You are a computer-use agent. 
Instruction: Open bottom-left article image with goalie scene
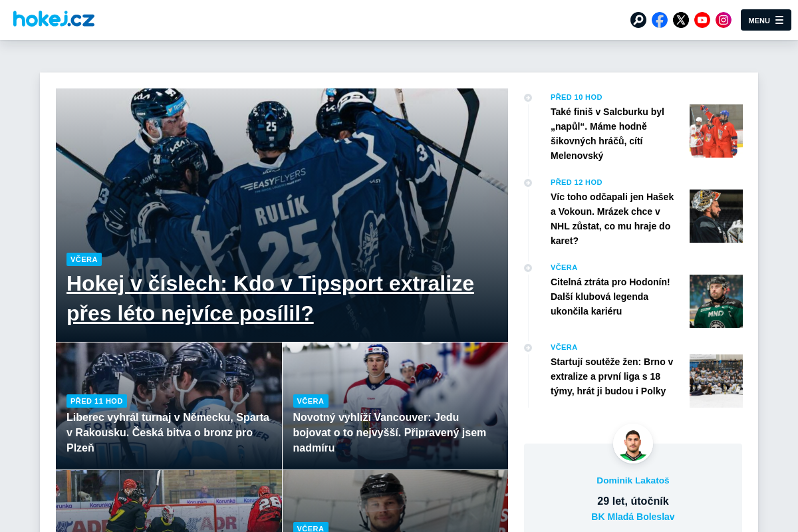point(169,501)
